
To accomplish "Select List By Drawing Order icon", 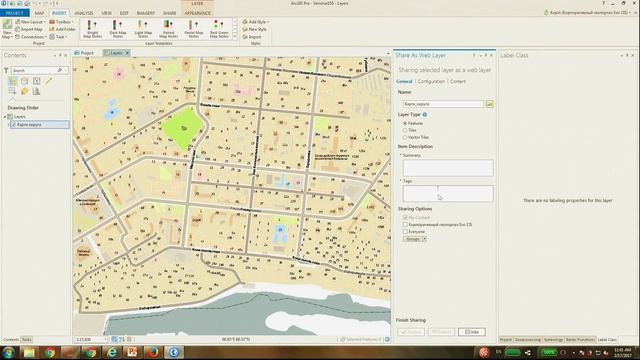I will 13,81.
